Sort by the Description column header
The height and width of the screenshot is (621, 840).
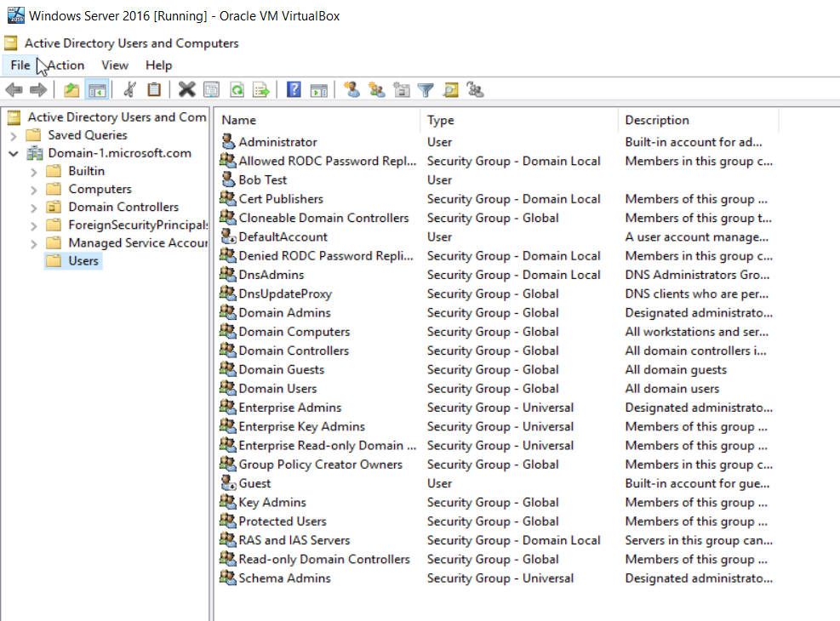pyautogui.click(x=699, y=120)
